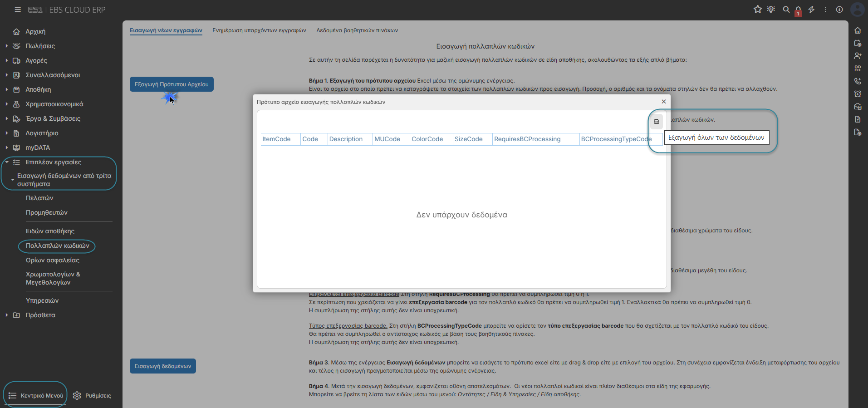Image resolution: width=868 pixels, height=408 pixels.
Task: Click the document plus-minus icon
Action: pyautogui.click(x=858, y=119)
